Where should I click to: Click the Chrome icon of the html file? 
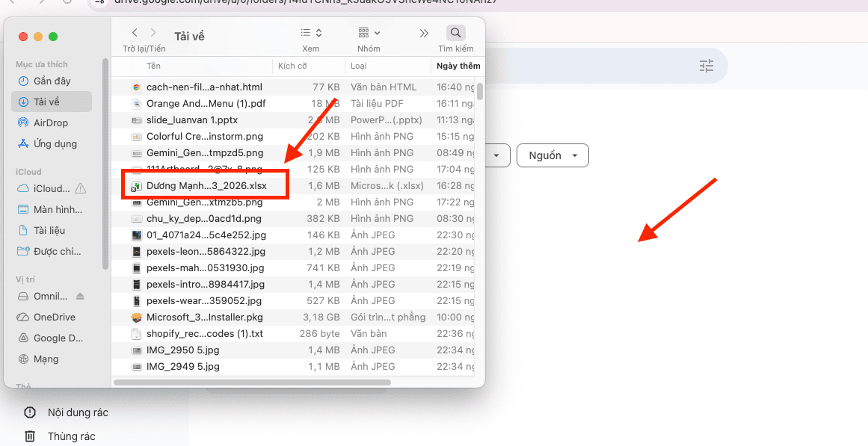[x=136, y=87]
